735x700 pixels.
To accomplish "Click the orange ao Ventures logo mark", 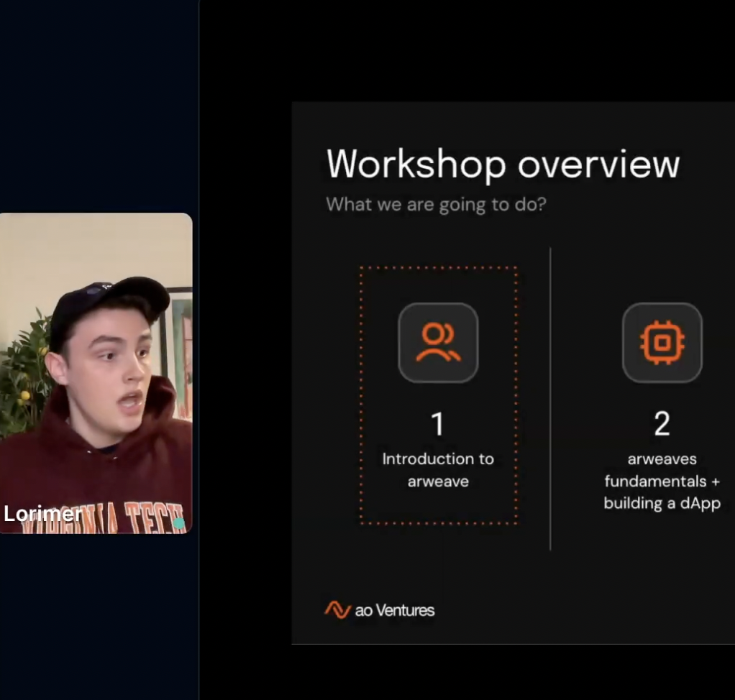I will coord(337,610).
